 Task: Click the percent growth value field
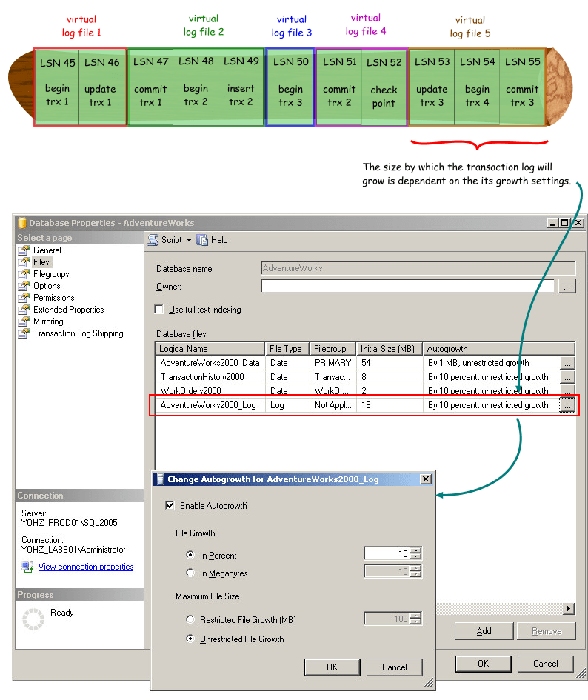(x=387, y=553)
